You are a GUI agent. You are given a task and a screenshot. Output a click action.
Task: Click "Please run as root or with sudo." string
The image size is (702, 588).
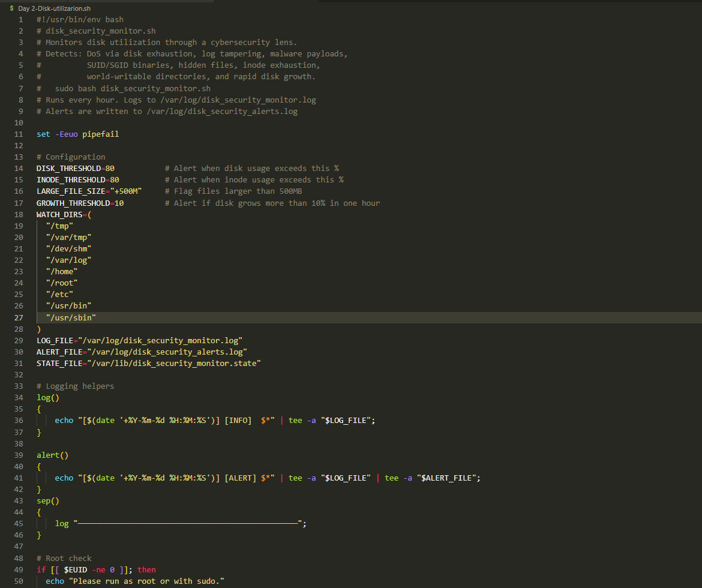(146, 581)
